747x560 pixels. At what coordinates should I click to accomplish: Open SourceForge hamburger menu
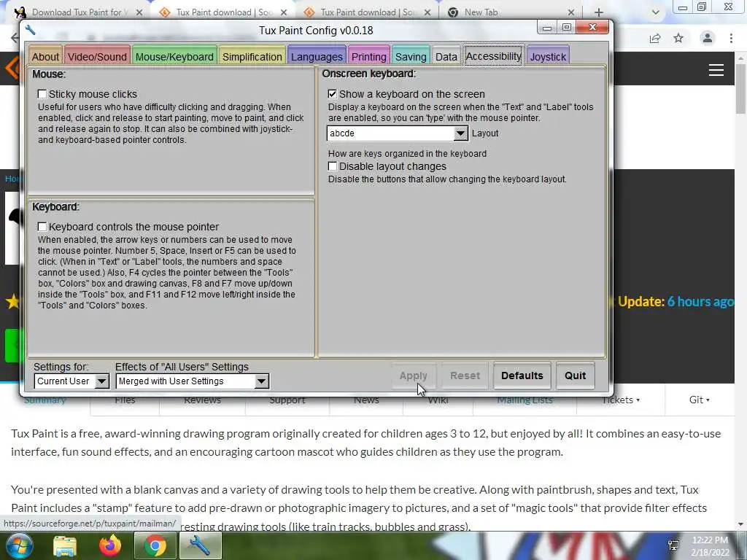(716, 71)
